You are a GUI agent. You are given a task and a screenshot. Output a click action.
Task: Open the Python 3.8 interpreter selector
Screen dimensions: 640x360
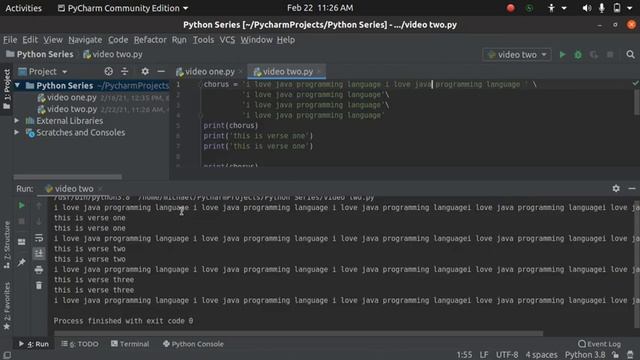tap(585, 355)
